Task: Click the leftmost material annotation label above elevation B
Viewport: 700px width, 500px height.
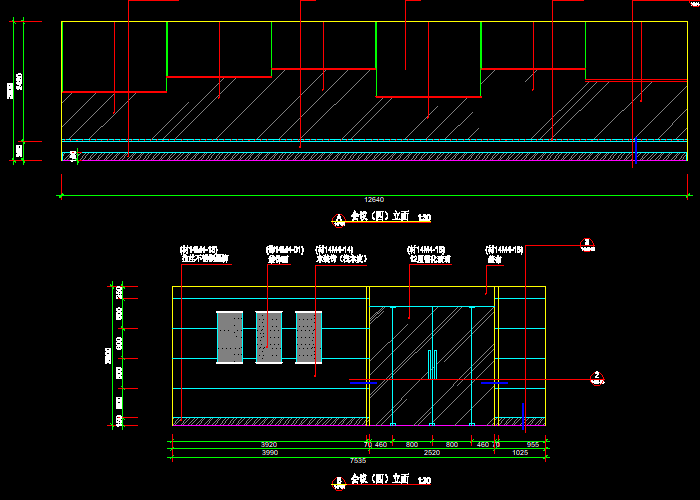Action: coord(204,258)
